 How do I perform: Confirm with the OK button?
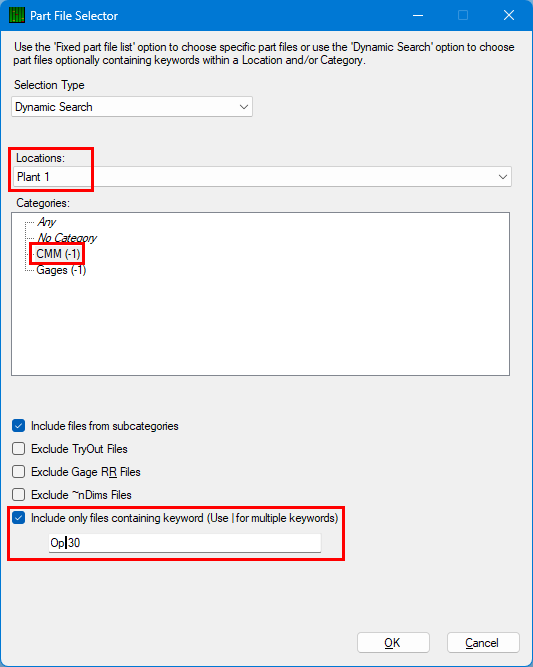393,642
